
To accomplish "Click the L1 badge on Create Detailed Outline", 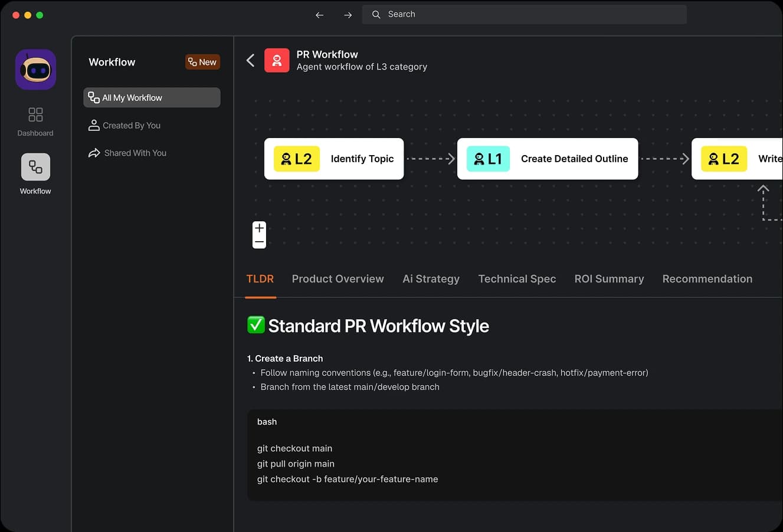I will (488, 159).
